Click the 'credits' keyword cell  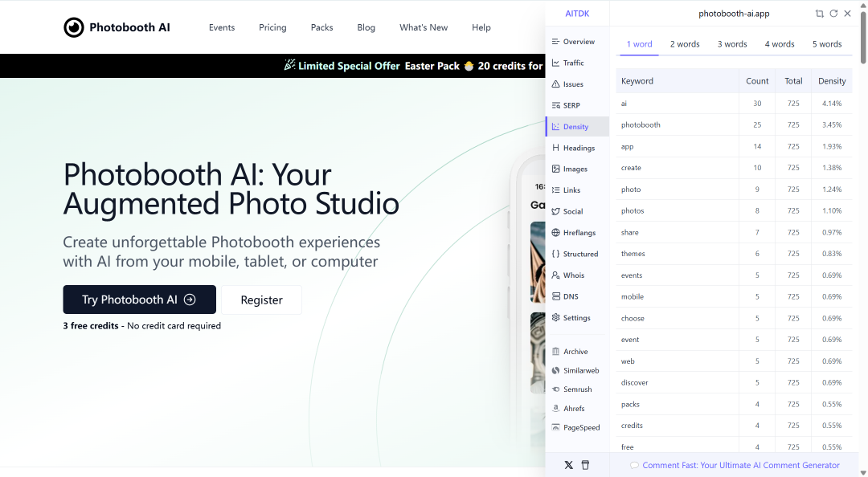[x=678, y=426]
